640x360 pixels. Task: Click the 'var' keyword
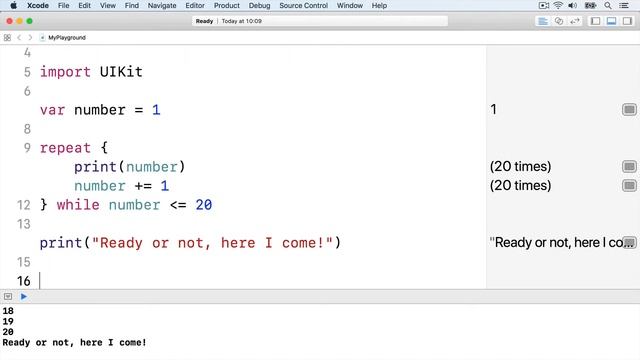click(x=52, y=110)
